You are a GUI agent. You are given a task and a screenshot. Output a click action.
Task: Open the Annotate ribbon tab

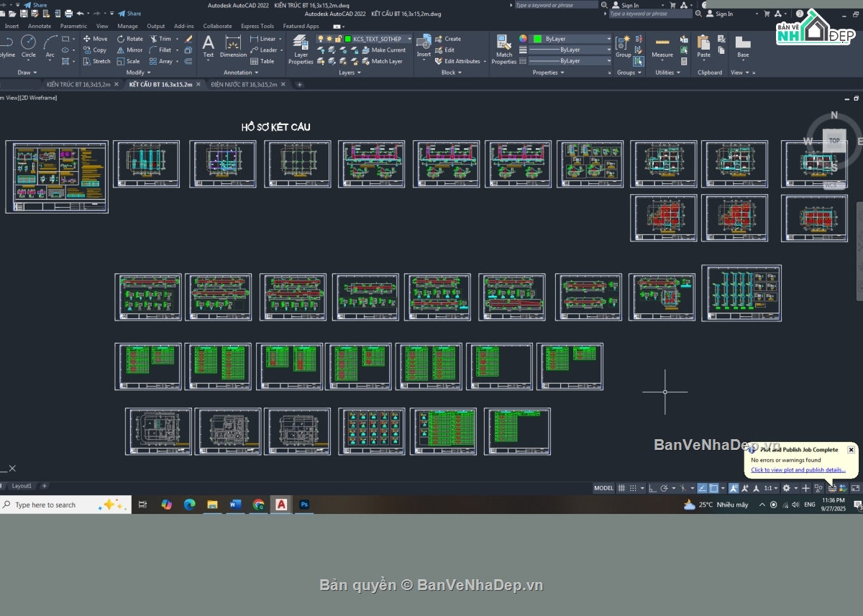coord(40,26)
